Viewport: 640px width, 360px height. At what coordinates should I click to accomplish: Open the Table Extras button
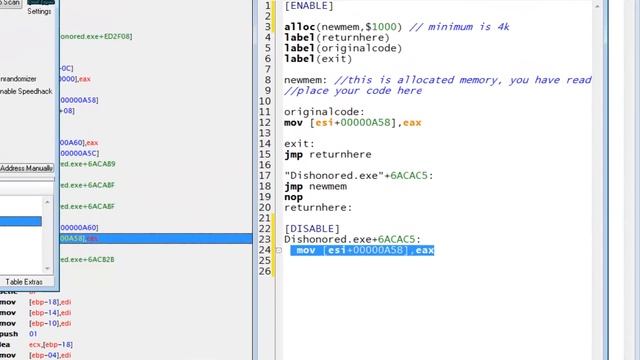24,282
